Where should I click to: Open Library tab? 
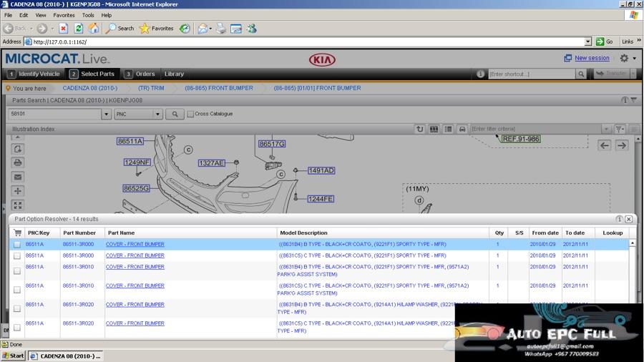pyautogui.click(x=174, y=74)
